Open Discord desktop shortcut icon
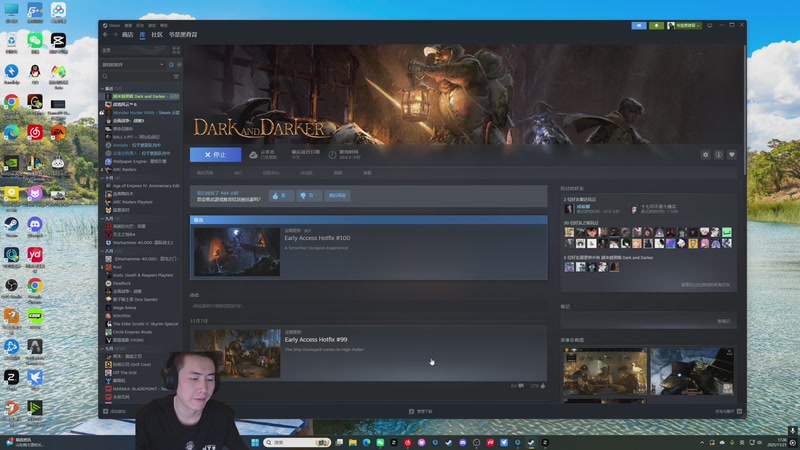This screenshot has height=450, width=800. 35,225
